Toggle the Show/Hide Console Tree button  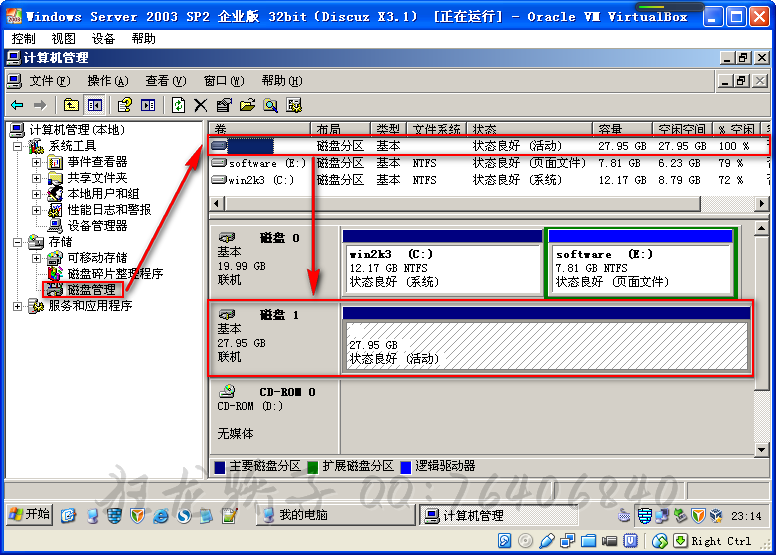[x=94, y=105]
